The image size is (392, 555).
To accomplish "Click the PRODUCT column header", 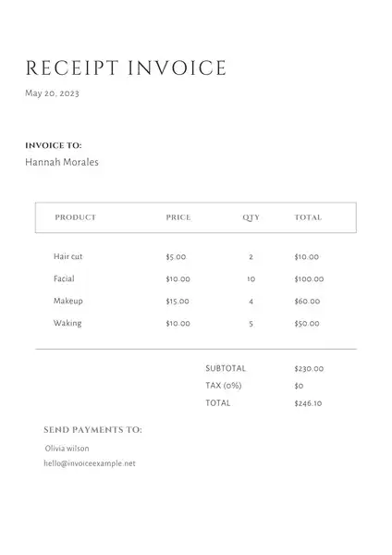I will coord(76,217).
